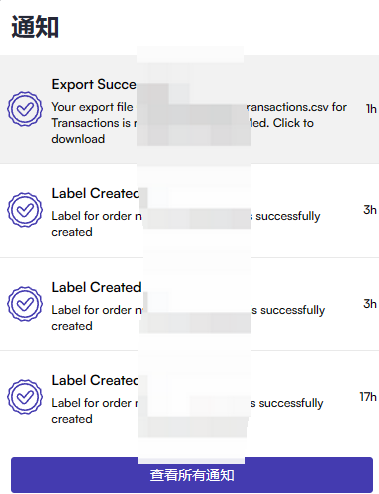Viewport: 379px width, 494px height.
Task: Click the first 3h timestamp
Action: click(370, 210)
